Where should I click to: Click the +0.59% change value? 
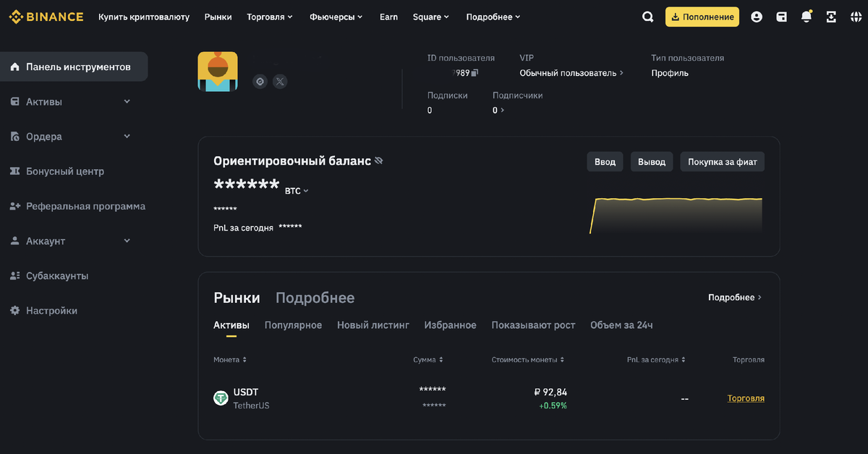point(553,406)
